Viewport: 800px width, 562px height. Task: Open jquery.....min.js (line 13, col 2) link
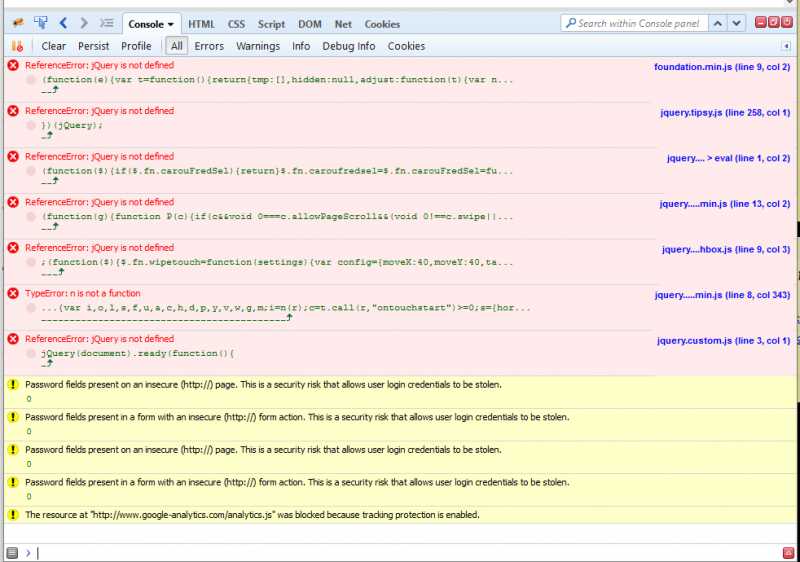point(724,203)
